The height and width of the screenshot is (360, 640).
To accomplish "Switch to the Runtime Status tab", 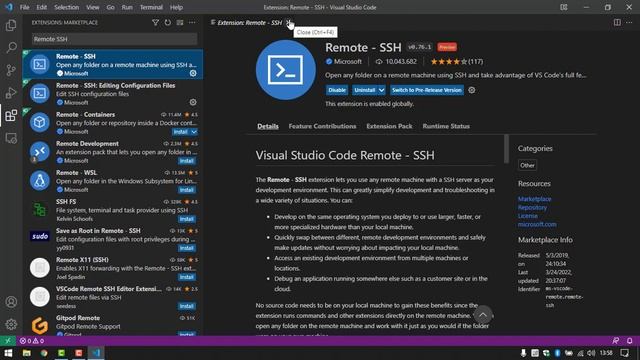I will (x=446, y=126).
